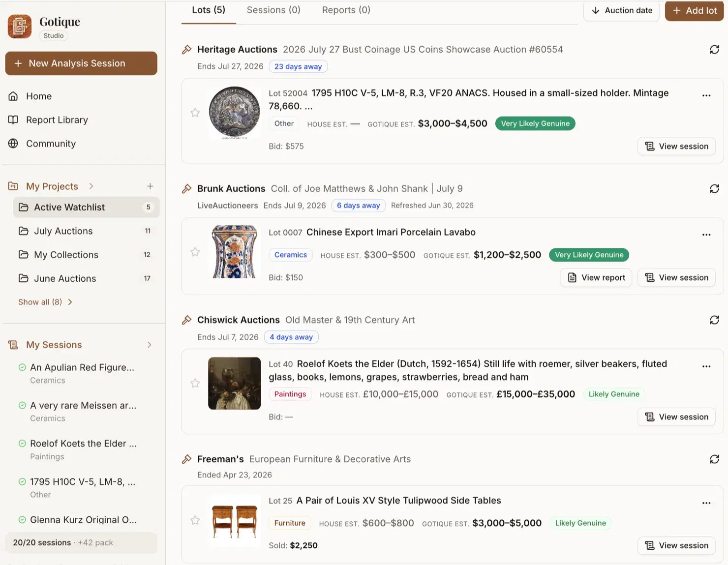This screenshot has height=565, width=728.
Task: Refresh the Chiswick Auctions listing
Action: pyautogui.click(x=714, y=320)
